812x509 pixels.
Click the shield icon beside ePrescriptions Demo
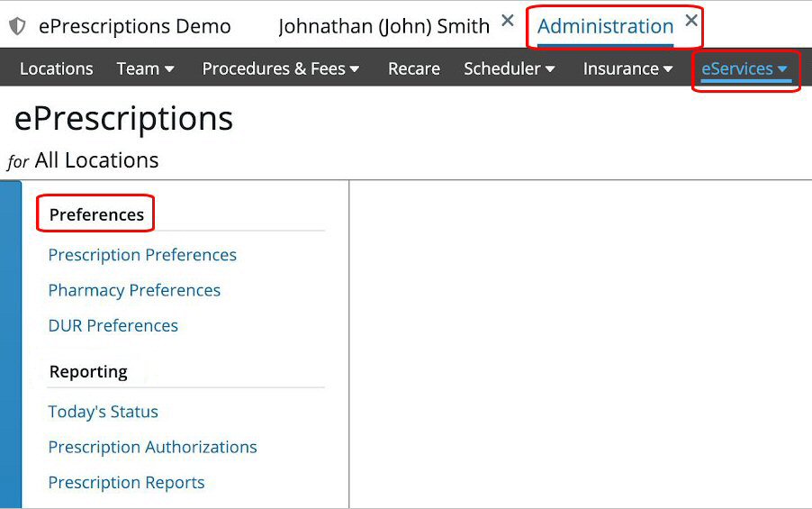[17, 27]
